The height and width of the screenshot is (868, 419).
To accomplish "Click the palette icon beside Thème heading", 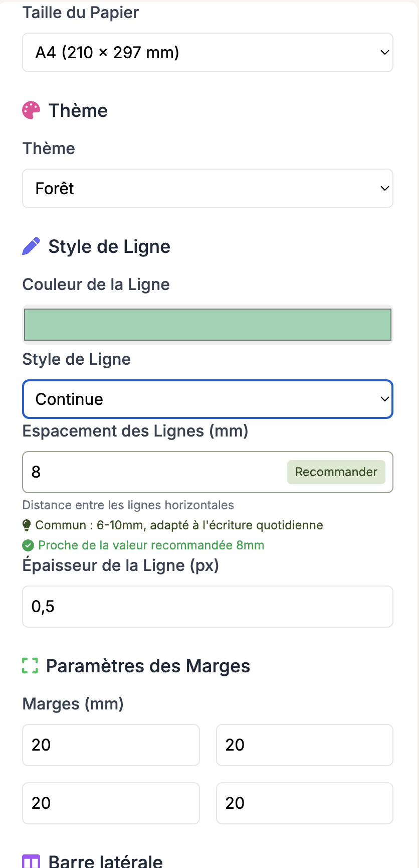I will pos(31,110).
